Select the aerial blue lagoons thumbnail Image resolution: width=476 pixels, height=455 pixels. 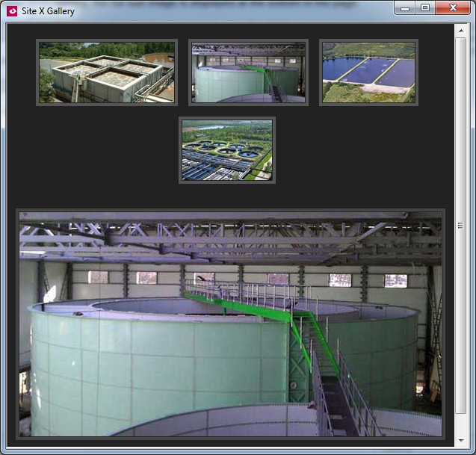(x=368, y=72)
